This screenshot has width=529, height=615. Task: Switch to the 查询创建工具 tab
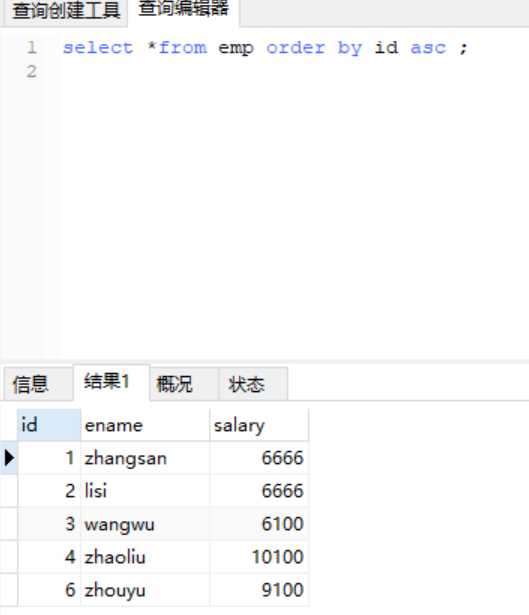(x=66, y=11)
